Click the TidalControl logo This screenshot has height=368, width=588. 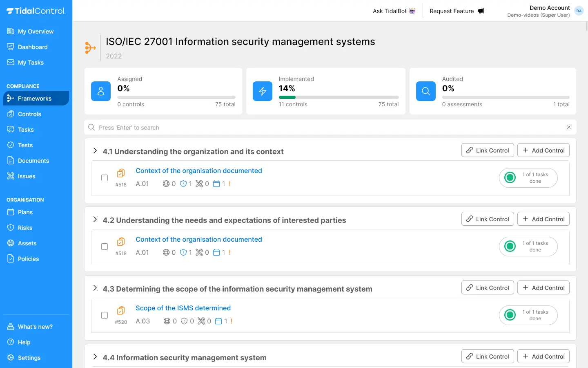tap(36, 11)
